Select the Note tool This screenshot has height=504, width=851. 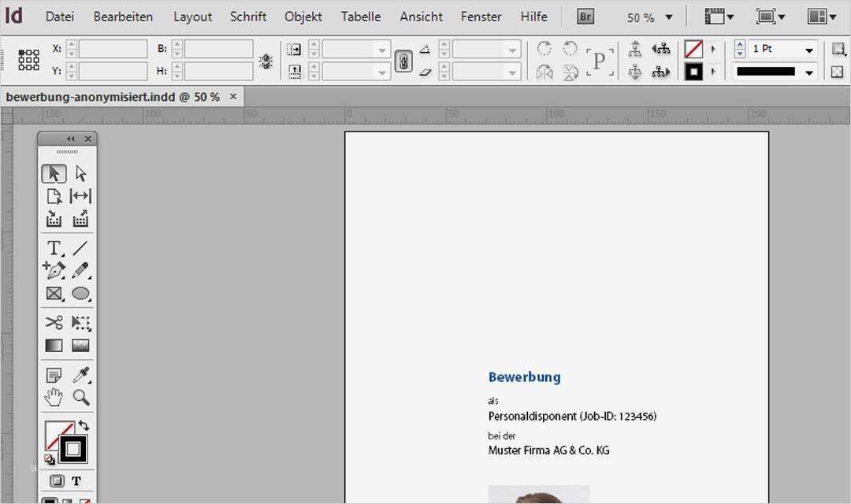coord(54,375)
